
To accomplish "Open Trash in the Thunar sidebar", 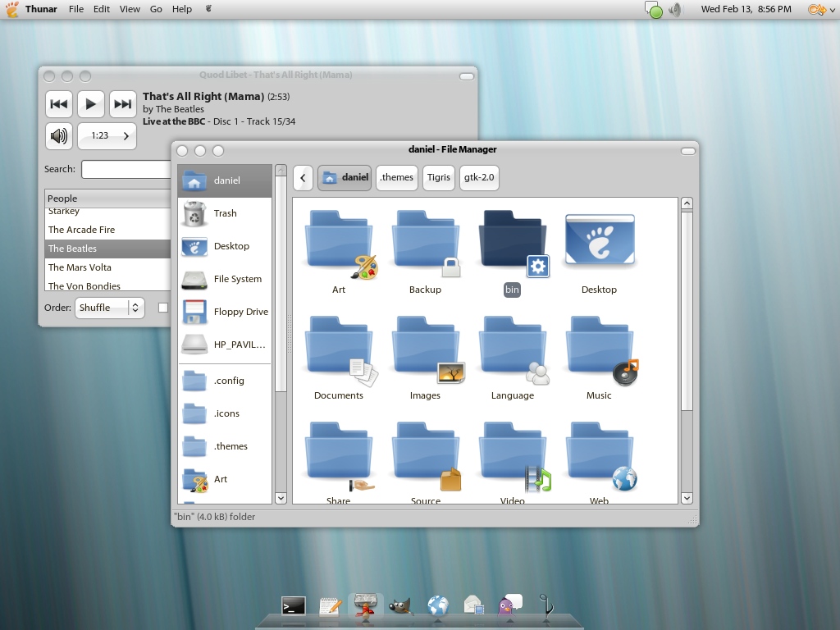I will tap(225, 213).
